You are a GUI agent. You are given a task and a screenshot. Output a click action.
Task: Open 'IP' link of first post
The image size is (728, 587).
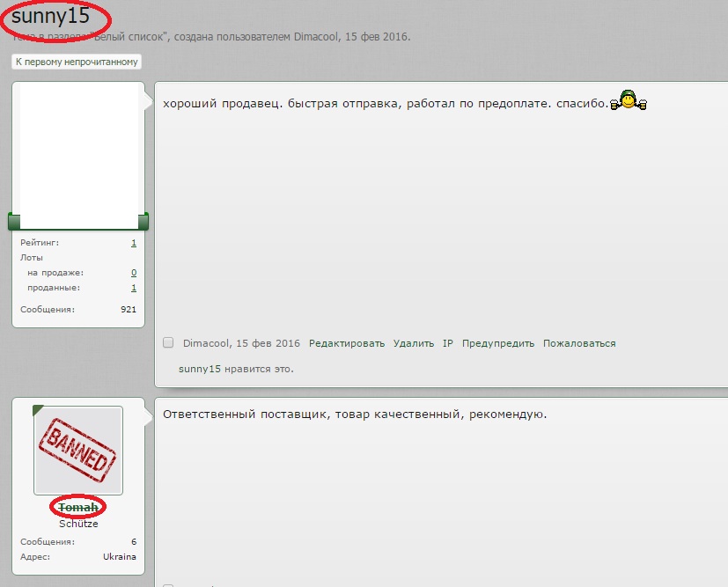tap(447, 343)
